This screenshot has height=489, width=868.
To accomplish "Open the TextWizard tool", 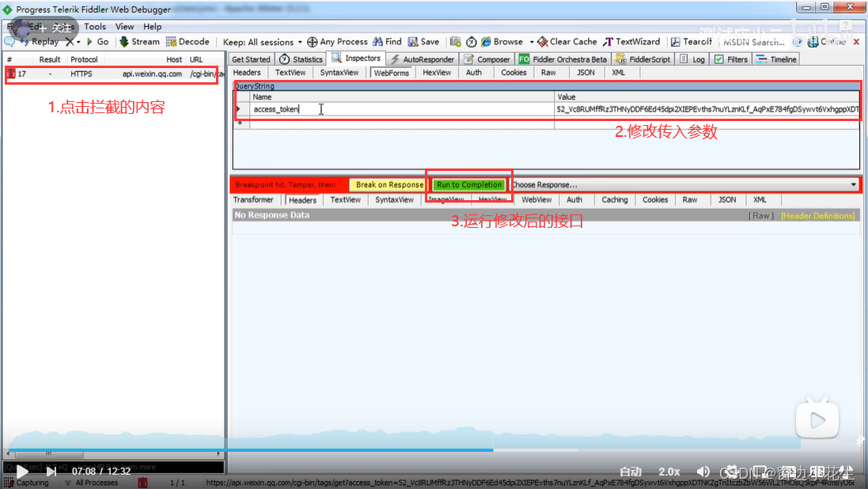I will 631,41.
